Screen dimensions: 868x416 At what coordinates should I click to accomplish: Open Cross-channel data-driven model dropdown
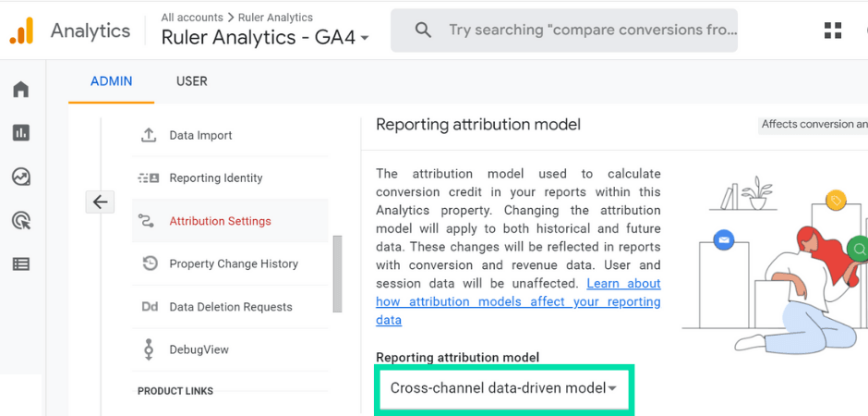(x=503, y=388)
